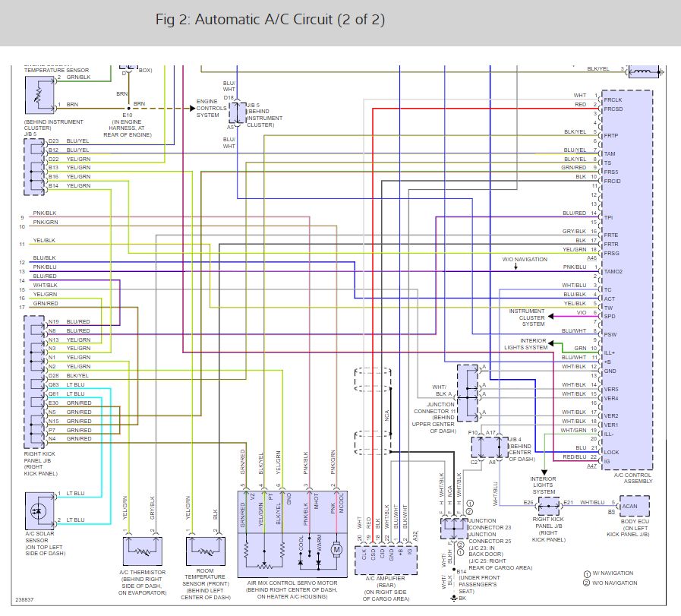Click the "BODY ECU" label

point(635,521)
